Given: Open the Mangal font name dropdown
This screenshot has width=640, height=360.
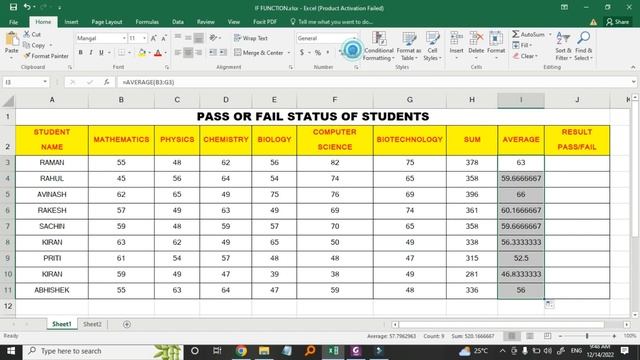Looking at the screenshot, I should click(x=124, y=38).
